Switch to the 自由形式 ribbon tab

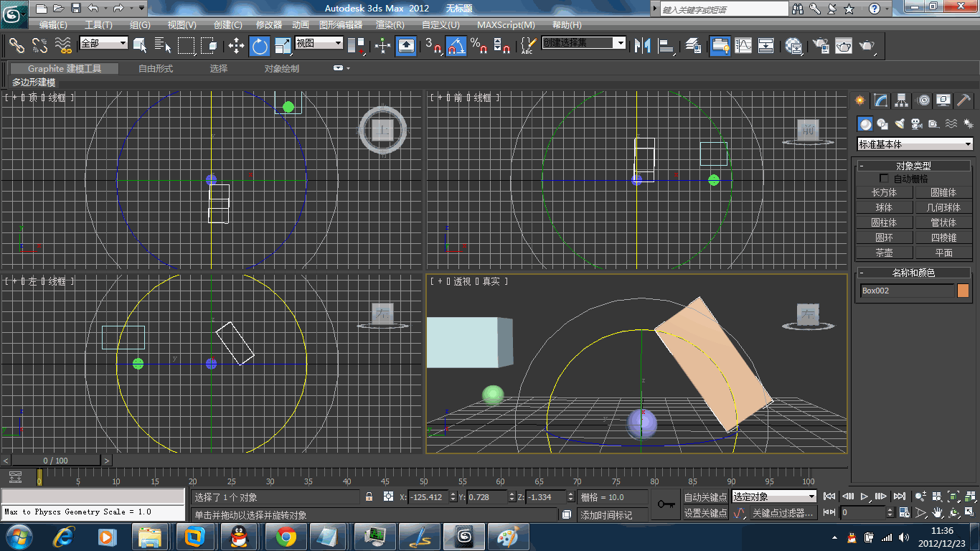[x=156, y=69]
